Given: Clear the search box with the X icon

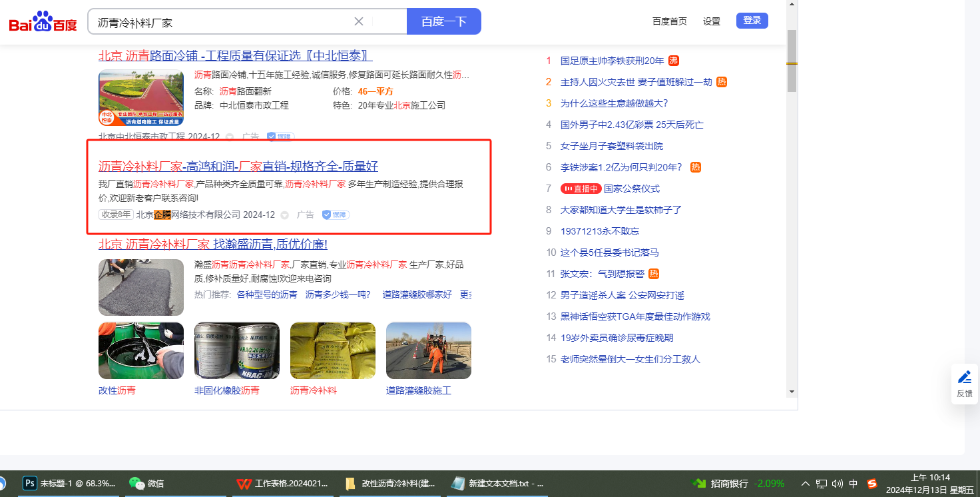Looking at the screenshot, I should (x=359, y=21).
